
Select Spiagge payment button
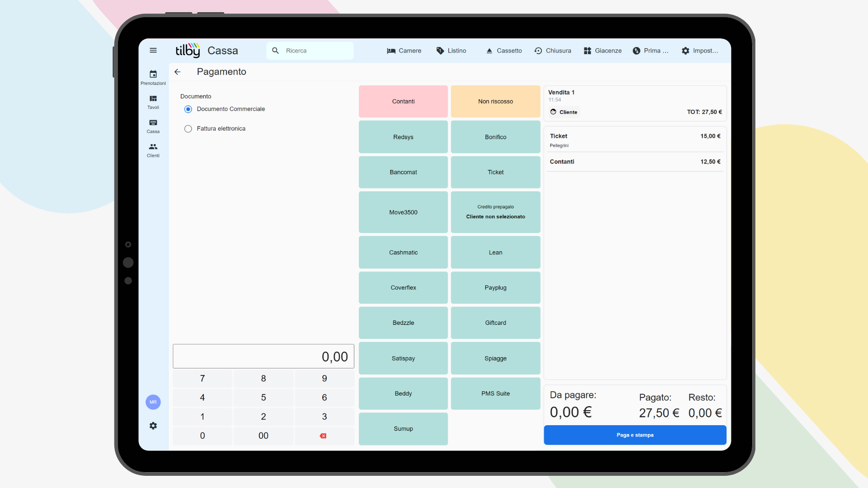pos(495,358)
